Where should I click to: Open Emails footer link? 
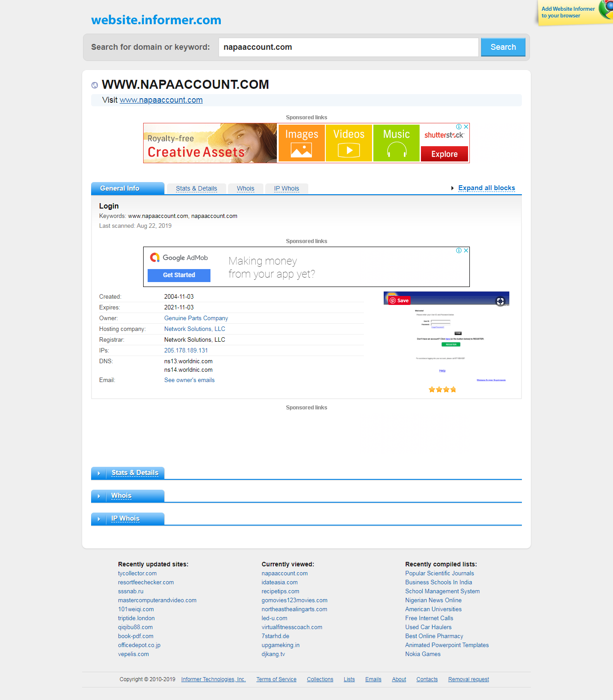[373, 679]
